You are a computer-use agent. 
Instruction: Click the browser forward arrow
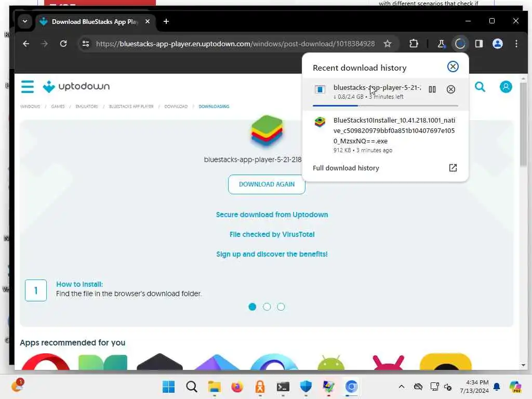click(x=45, y=44)
